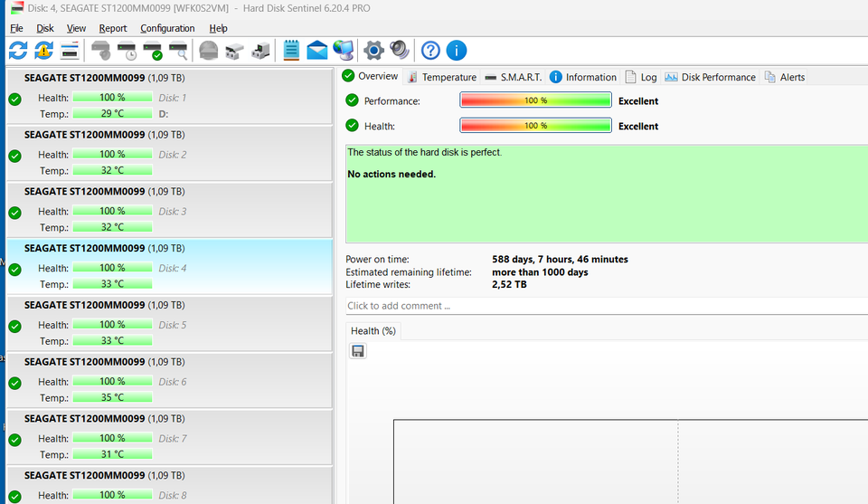Click the blue Refresh arrows icon
The width and height of the screenshot is (868, 504).
pyautogui.click(x=18, y=51)
